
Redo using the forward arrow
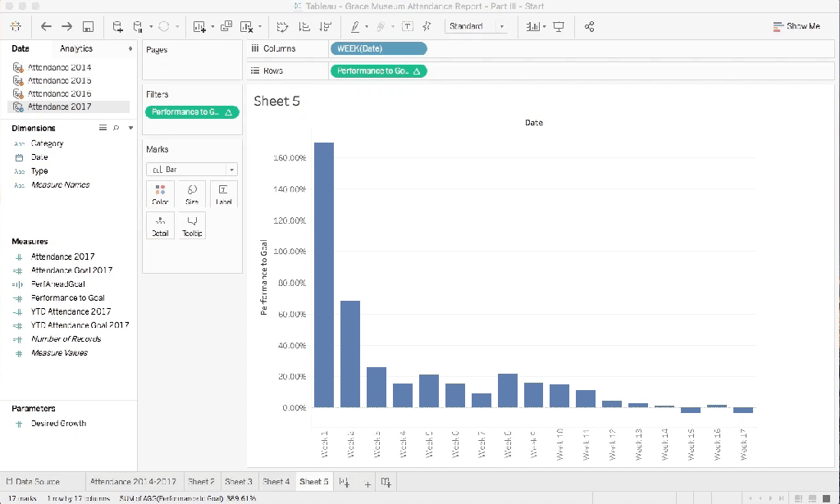[x=66, y=26]
